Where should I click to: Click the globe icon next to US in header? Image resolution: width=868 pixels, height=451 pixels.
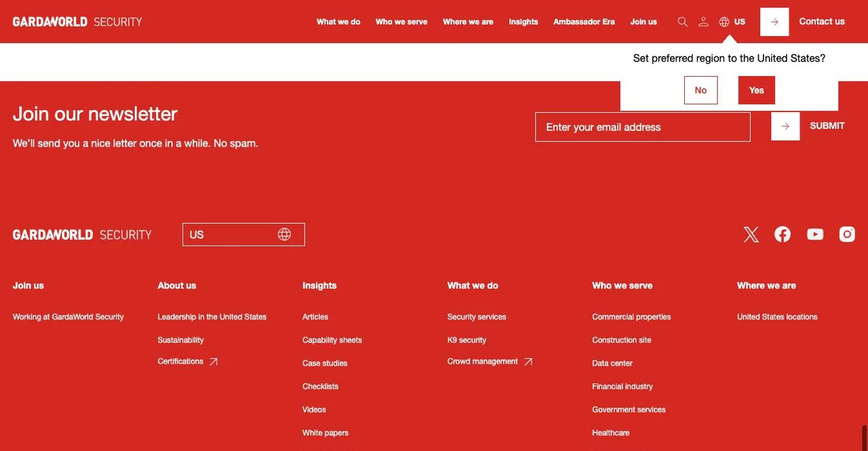pos(724,22)
